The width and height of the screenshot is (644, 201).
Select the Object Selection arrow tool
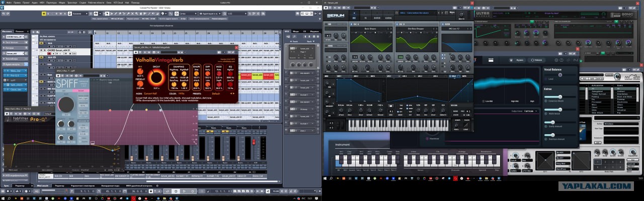pyautogui.click(x=107, y=14)
